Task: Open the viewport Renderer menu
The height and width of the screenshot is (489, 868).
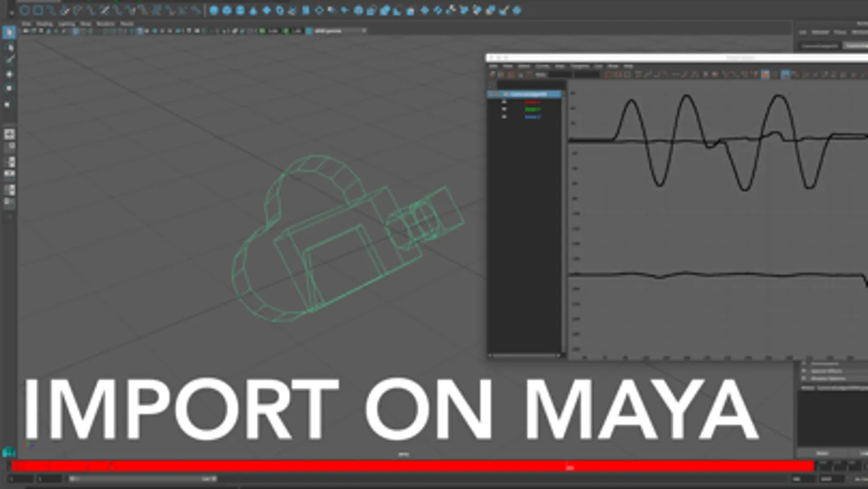Action: coord(105,24)
